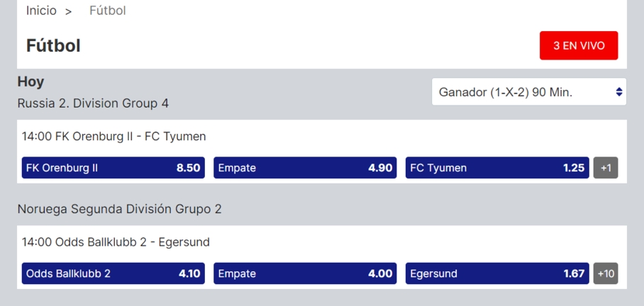
Task: Click the Fútbol breadcrumb item
Action: pos(108,11)
